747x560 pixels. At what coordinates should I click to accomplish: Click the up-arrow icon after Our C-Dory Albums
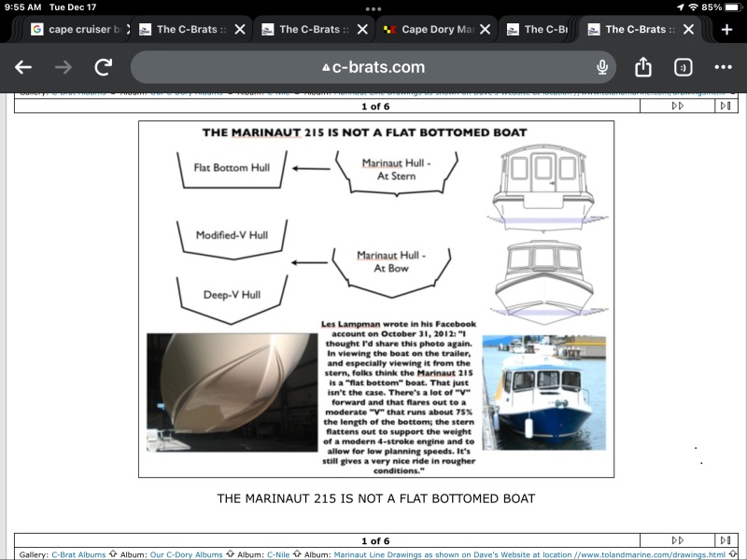(x=230, y=553)
